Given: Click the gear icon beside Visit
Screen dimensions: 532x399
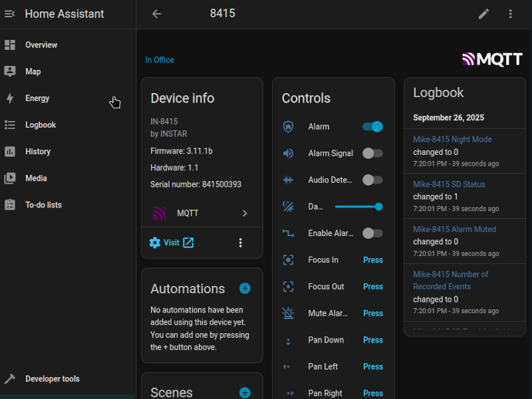Looking at the screenshot, I should [x=155, y=243].
